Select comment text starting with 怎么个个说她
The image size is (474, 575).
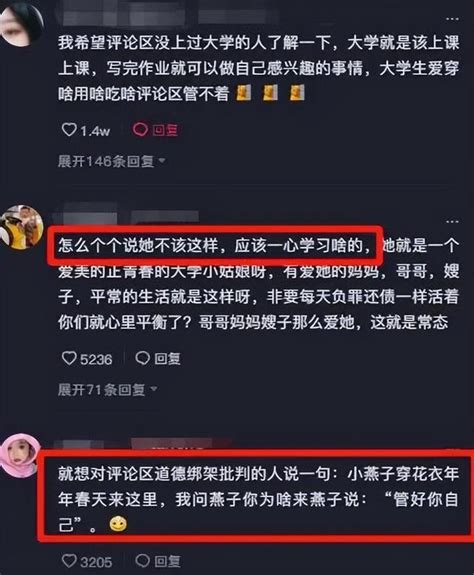click(258, 284)
